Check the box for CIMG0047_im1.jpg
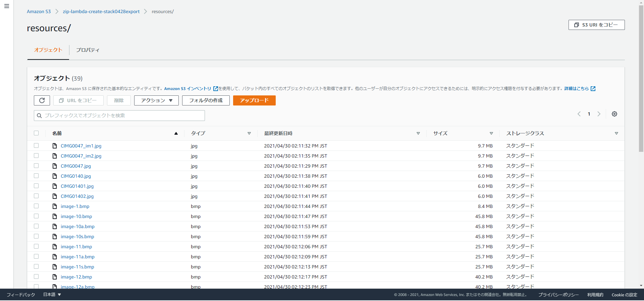The width and height of the screenshot is (644, 301). point(36,145)
